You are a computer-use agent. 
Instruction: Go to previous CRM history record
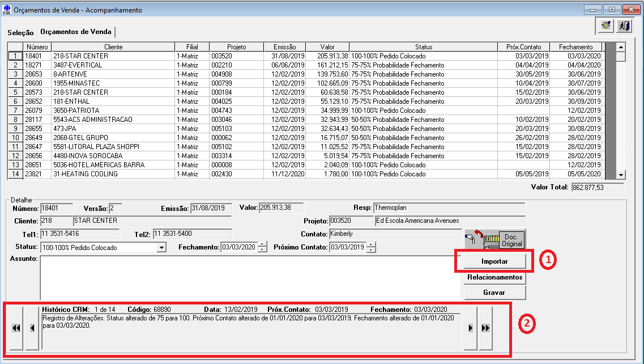pyautogui.click(x=33, y=328)
